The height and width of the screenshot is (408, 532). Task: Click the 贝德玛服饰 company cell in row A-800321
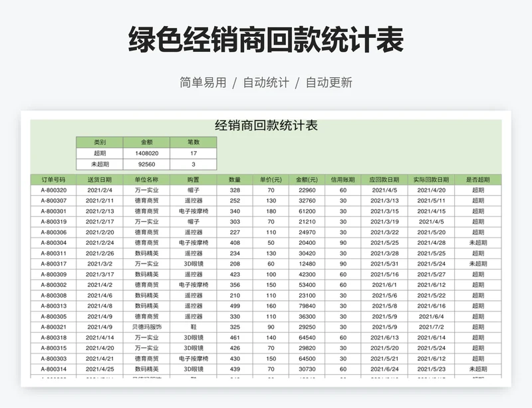point(146,327)
